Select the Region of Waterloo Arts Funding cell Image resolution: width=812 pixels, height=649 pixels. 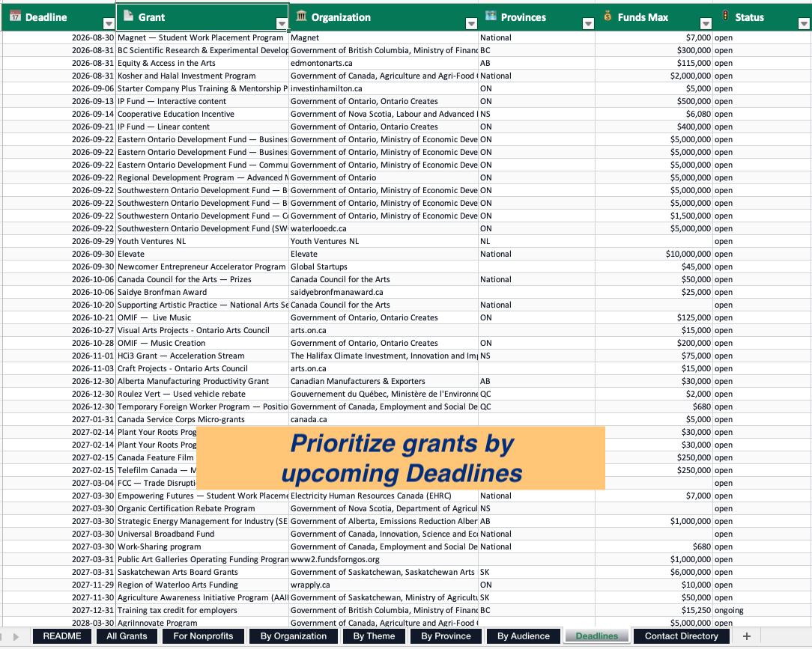[202, 585]
